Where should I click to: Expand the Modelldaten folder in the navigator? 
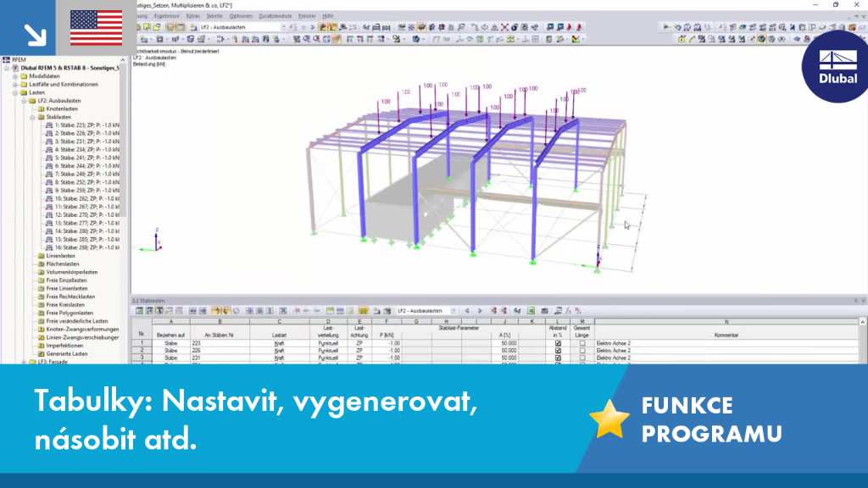tap(15, 76)
